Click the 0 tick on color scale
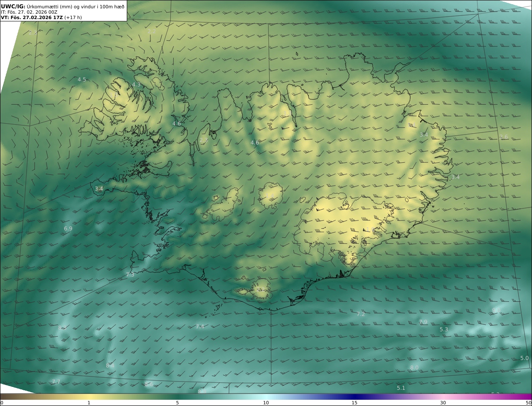 pos(1,403)
